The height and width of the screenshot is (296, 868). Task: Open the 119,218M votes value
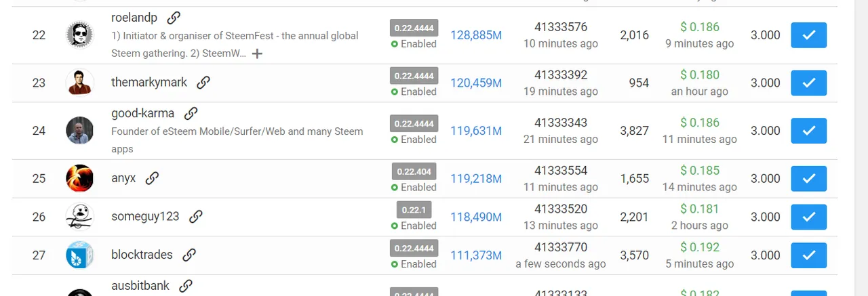[476, 178]
